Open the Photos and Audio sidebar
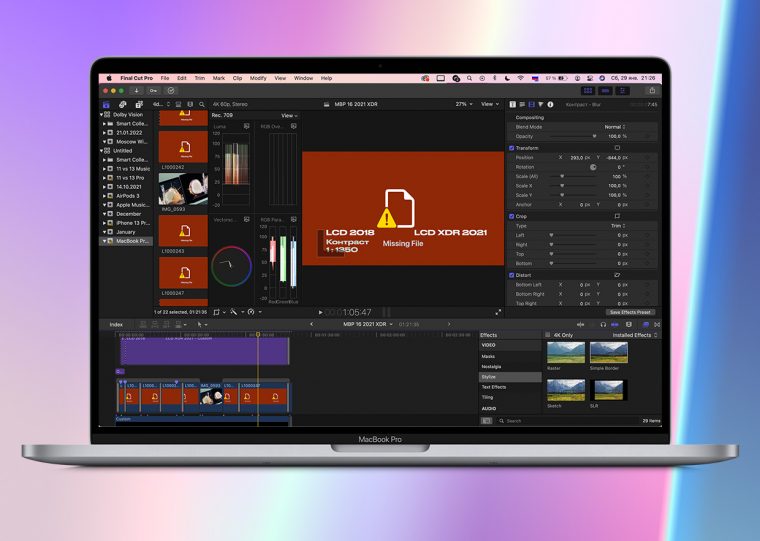This screenshot has width=760, height=541. coord(123,104)
